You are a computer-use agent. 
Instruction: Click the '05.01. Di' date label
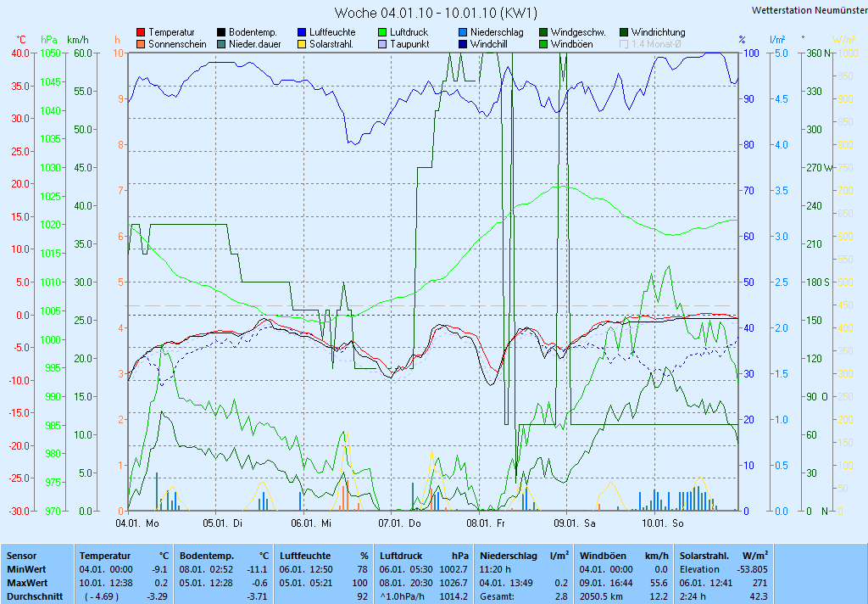[x=223, y=523]
